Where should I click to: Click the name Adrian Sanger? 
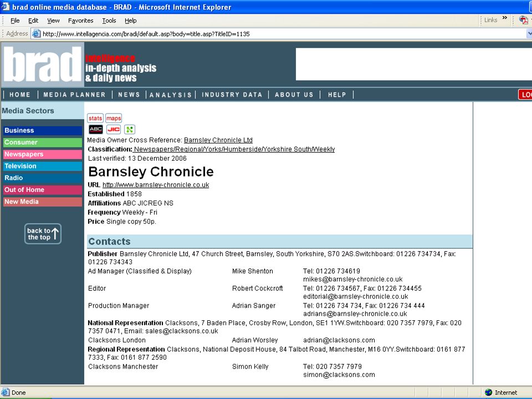(253, 306)
